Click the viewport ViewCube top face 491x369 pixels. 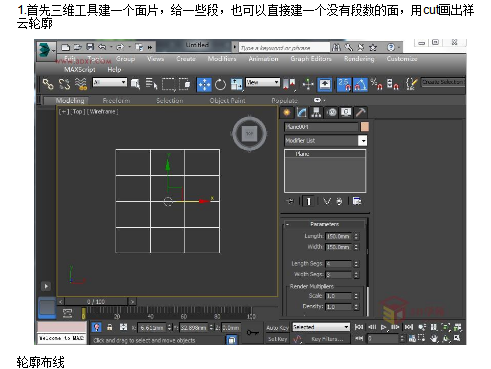249,133
